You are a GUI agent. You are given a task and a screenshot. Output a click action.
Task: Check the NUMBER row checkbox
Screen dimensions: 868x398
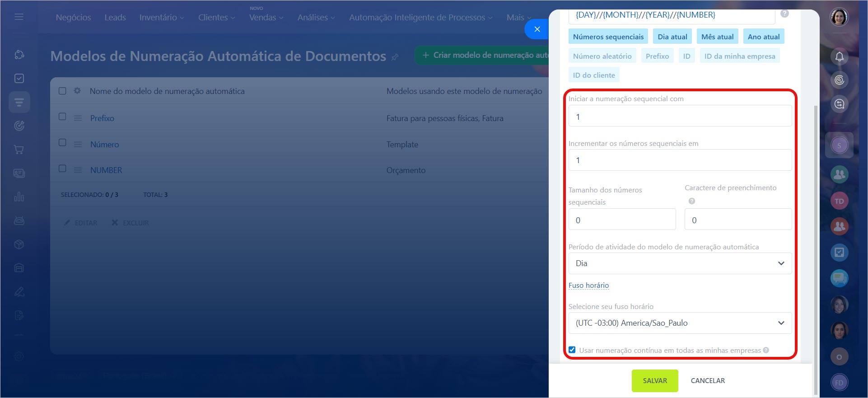[x=63, y=169]
